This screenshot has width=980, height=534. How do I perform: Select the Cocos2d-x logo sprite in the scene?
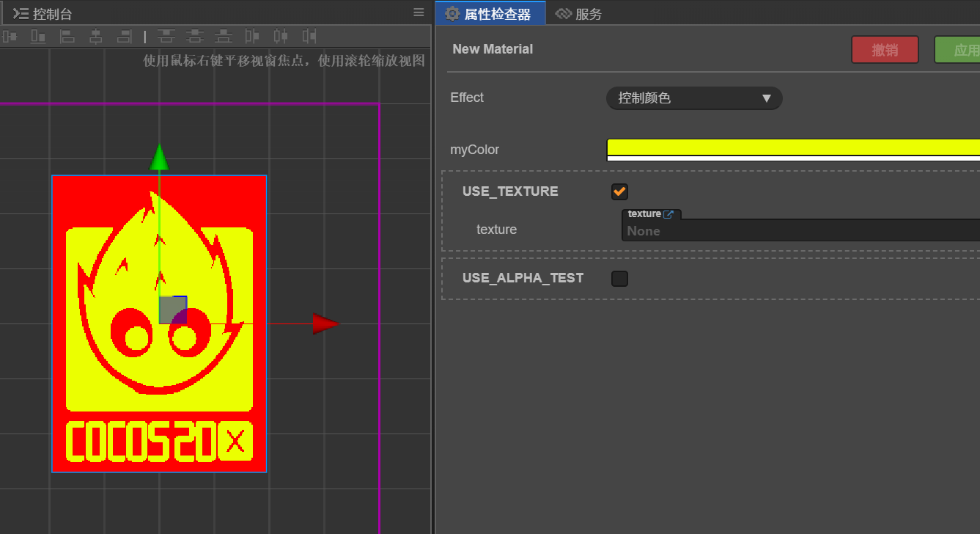tap(159, 323)
